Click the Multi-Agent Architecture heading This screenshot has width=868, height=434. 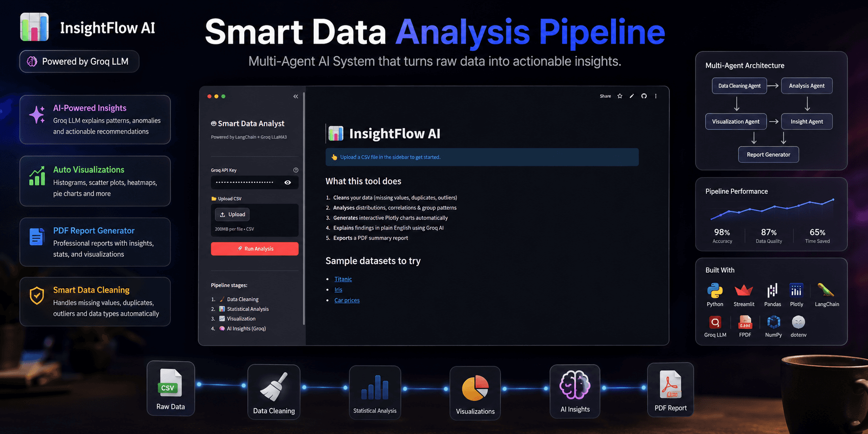[x=745, y=66]
